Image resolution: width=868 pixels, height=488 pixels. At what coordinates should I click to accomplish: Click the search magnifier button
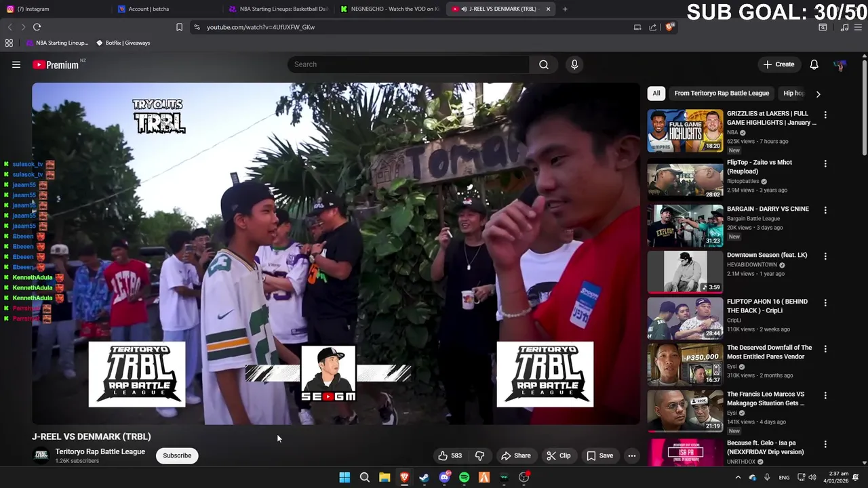pyautogui.click(x=543, y=64)
